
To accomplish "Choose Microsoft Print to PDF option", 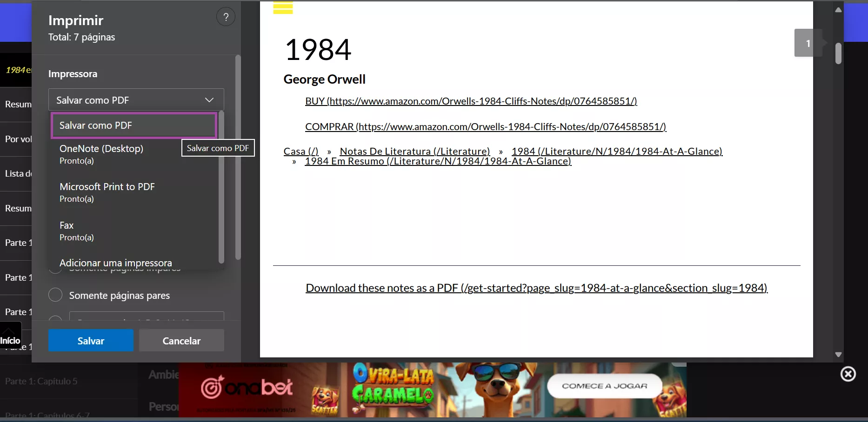I will point(134,192).
